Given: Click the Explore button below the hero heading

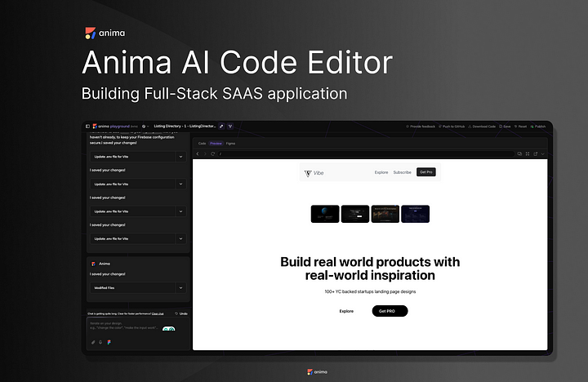Looking at the screenshot, I should click(x=346, y=311).
